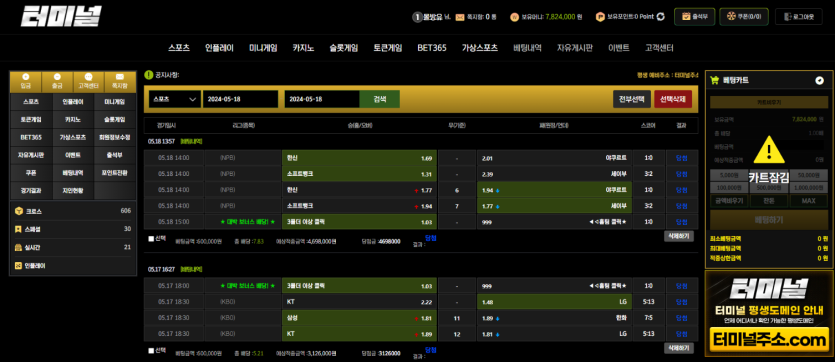Image resolution: width=835 pixels, height=362 pixels.
Task: Open the 베팅내역 tag beside 05.17 16:27
Action: 191,269
